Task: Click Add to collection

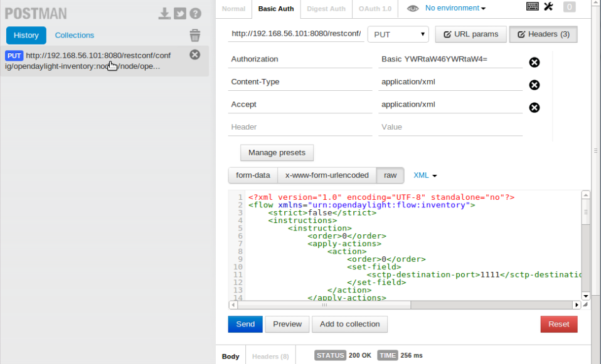Action: tap(349, 324)
